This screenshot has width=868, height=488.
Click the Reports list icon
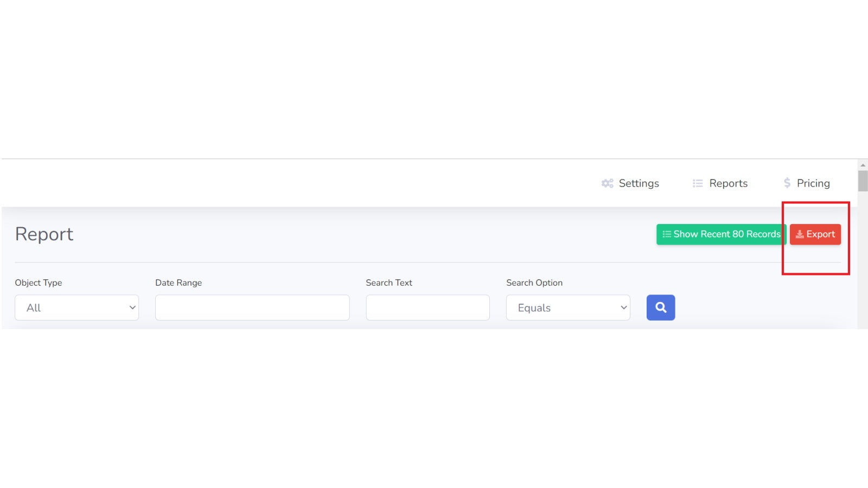[698, 183]
